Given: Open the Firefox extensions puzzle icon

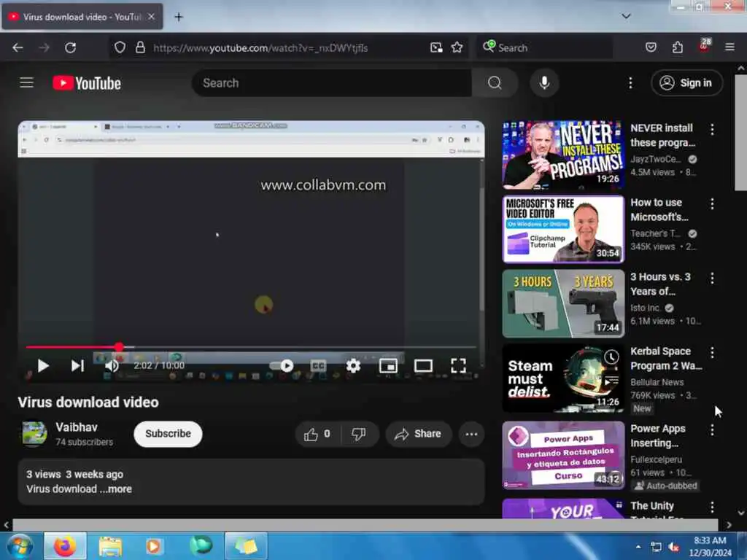Looking at the screenshot, I should coord(678,47).
